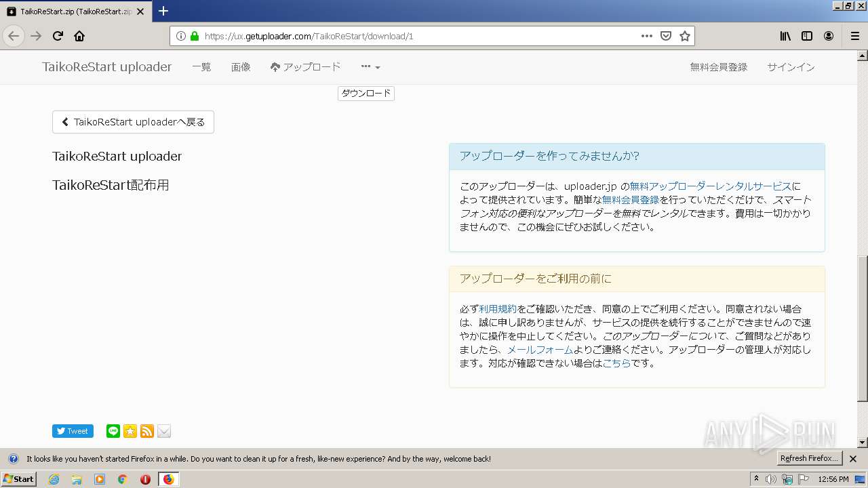The height and width of the screenshot is (488, 868).
Task: Share on LINE via green icon
Action: (113, 431)
